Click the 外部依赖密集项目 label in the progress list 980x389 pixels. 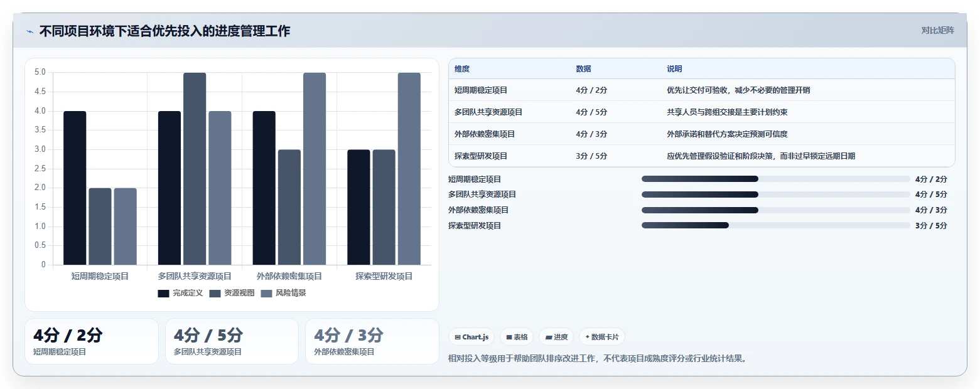coord(478,210)
